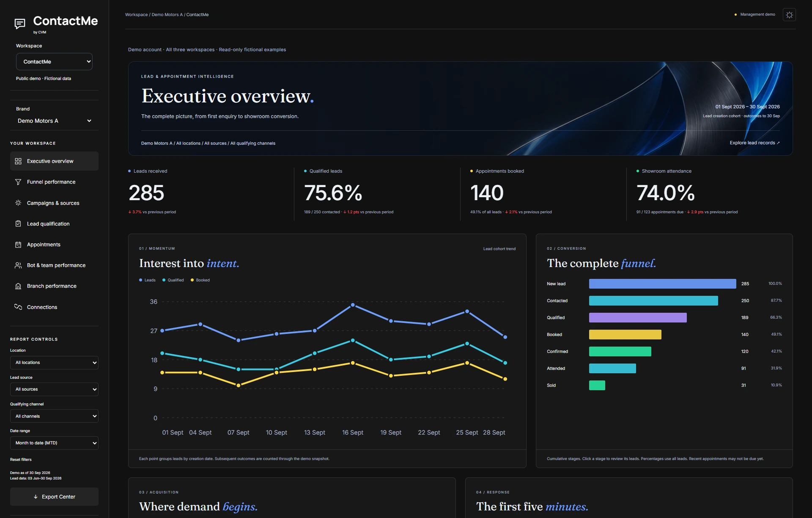Open the Appointments section
The height and width of the screenshot is (518, 812).
tap(54, 245)
